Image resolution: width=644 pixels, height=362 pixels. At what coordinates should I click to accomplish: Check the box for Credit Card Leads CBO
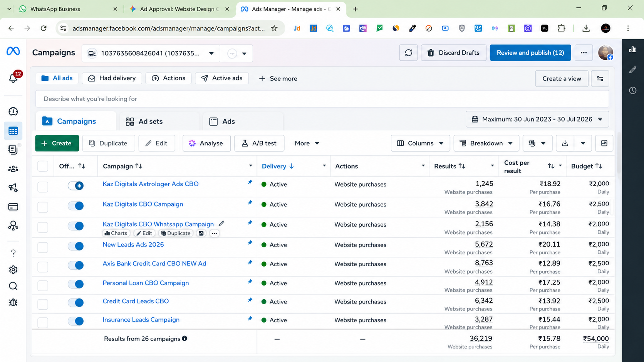(x=43, y=304)
